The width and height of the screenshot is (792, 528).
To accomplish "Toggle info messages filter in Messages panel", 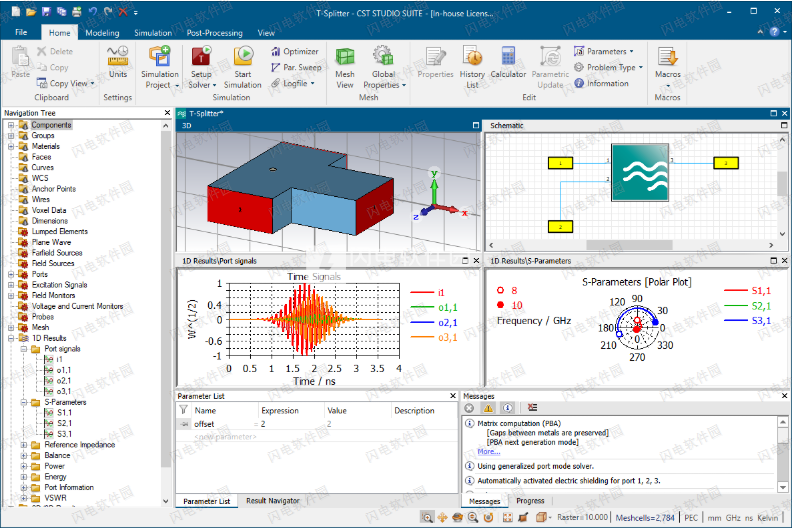I will point(507,408).
